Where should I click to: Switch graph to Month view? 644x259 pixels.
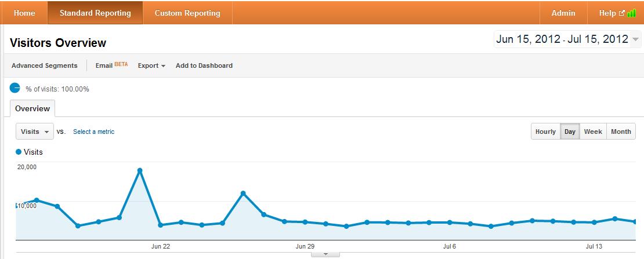click(621, 132)
